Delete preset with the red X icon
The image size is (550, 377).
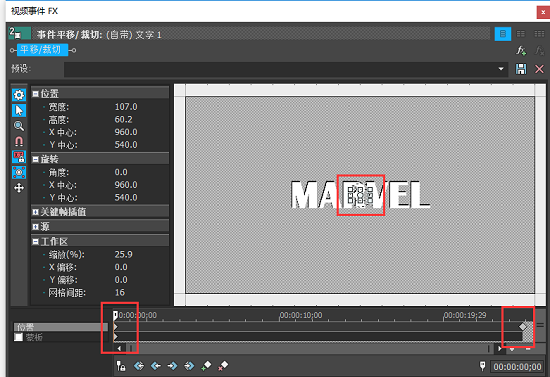coord(539,69)
